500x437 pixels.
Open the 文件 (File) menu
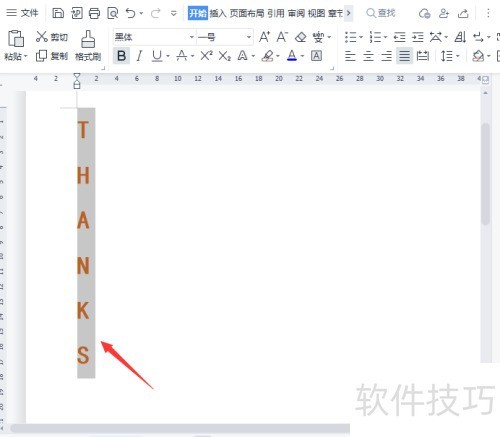[22, 13]
